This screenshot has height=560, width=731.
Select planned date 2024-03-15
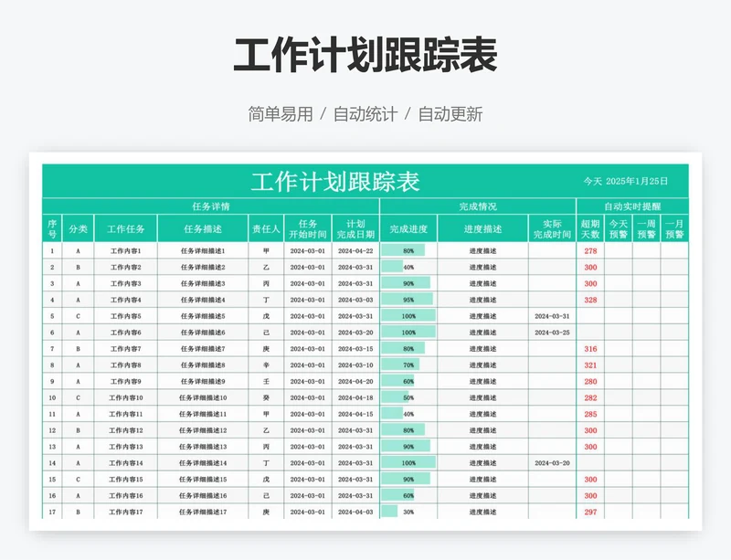[355, 349]
